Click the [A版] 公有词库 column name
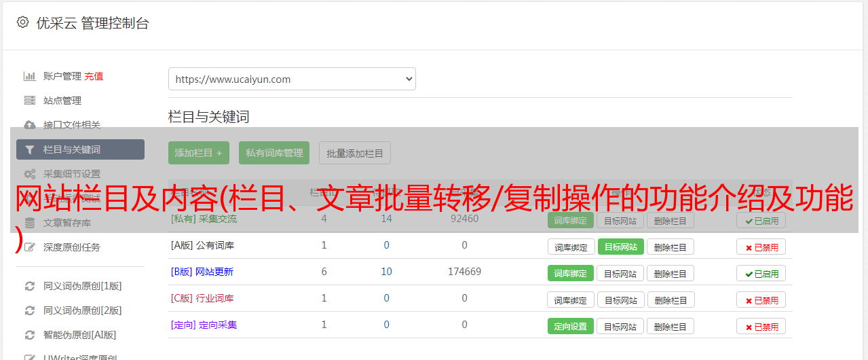The height and width of the screenshot is (360, 868). (x=202, y=245)
